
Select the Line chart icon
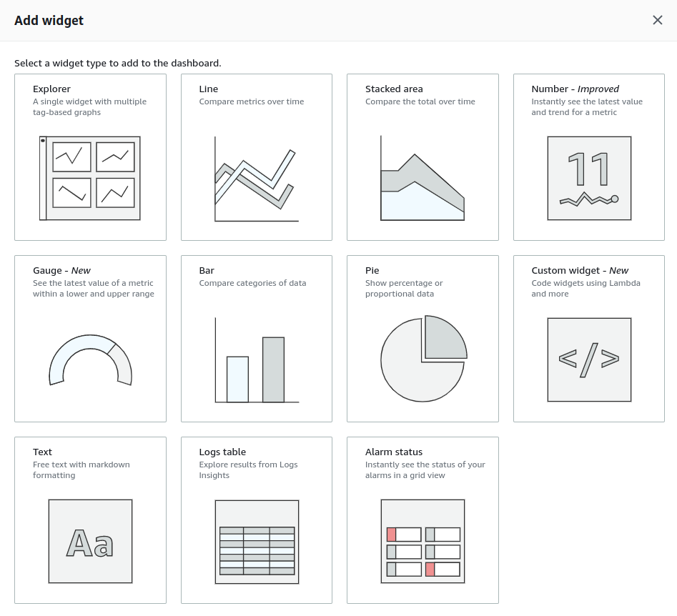point(256,179)
